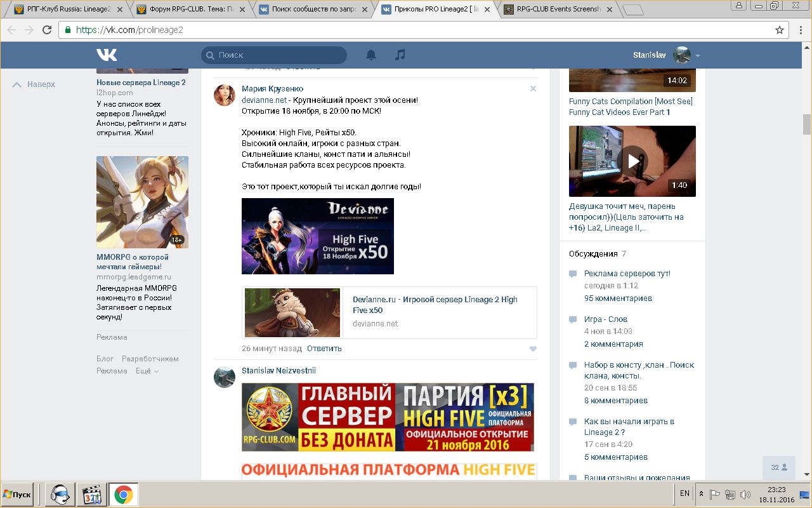Expand the Stanislav profile dropdown menu
The image size is (812, 508).
[x=697, y=56]
